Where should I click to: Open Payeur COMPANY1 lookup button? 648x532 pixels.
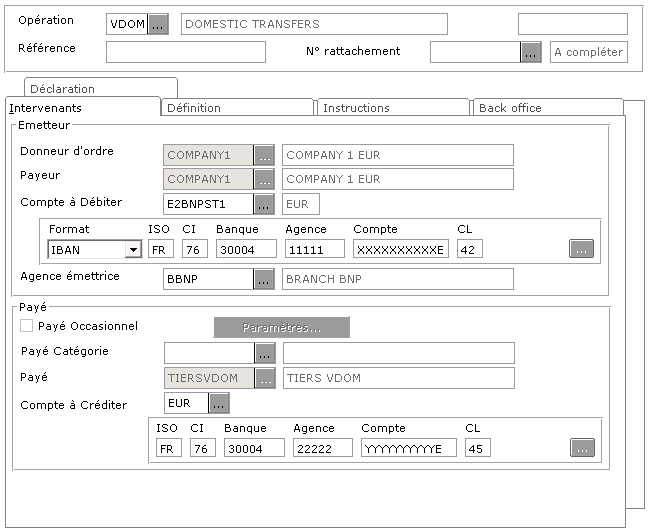coord(264,180)
